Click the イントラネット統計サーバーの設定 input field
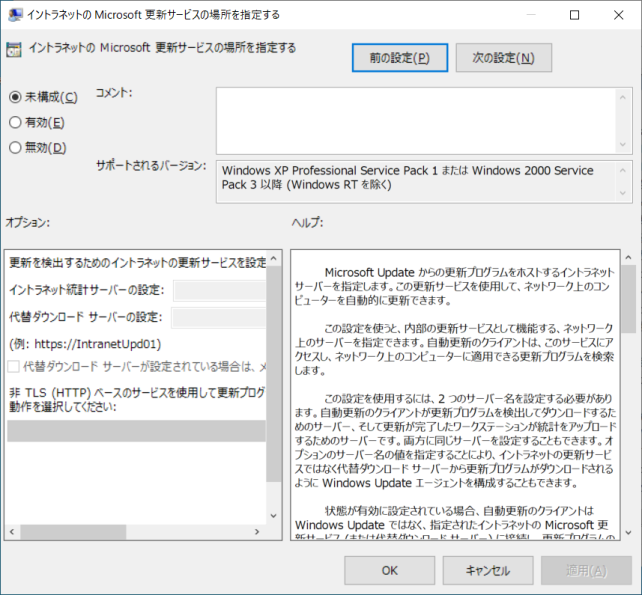 coord(220,290)
